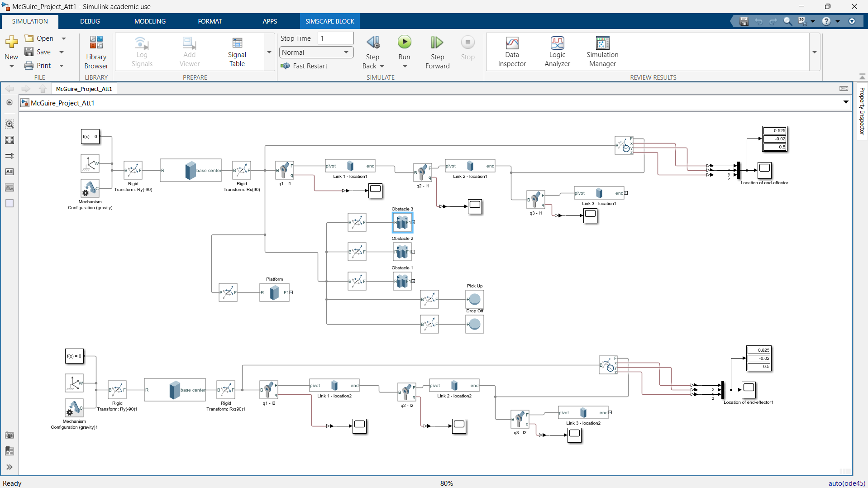Click the Annotation text palette icon

coord(10,172)
